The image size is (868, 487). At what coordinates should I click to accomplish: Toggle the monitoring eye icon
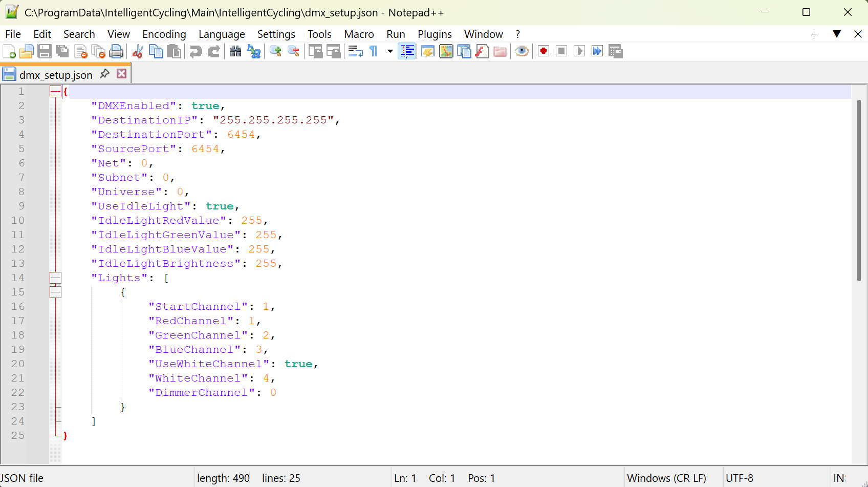click(x=522, y=51)
